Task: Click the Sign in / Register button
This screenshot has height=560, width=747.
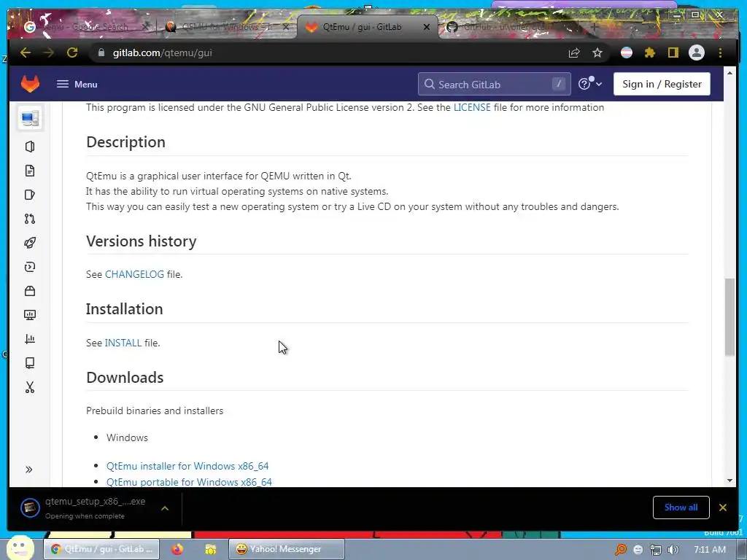Action: [661, 84]
